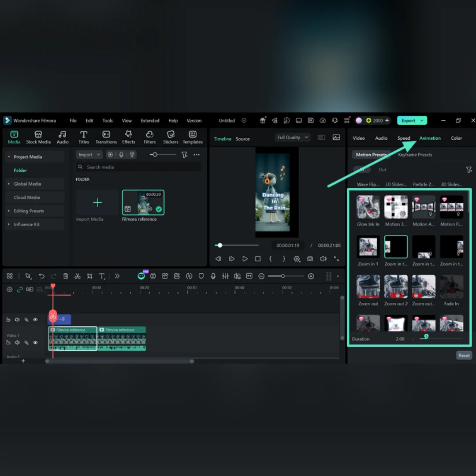Mute the Video 1 track audio
Screen dimensions: 476x476
coord(17,342)
